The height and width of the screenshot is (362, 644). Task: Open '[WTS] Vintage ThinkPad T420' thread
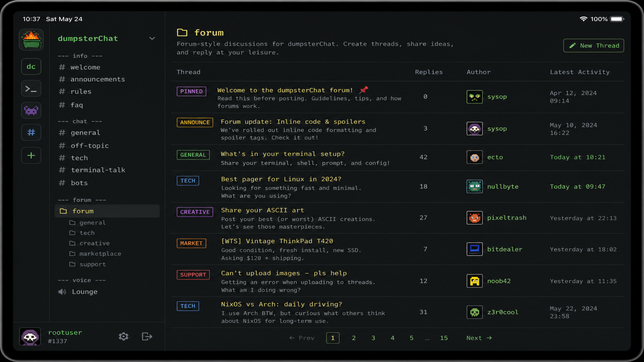277,241
